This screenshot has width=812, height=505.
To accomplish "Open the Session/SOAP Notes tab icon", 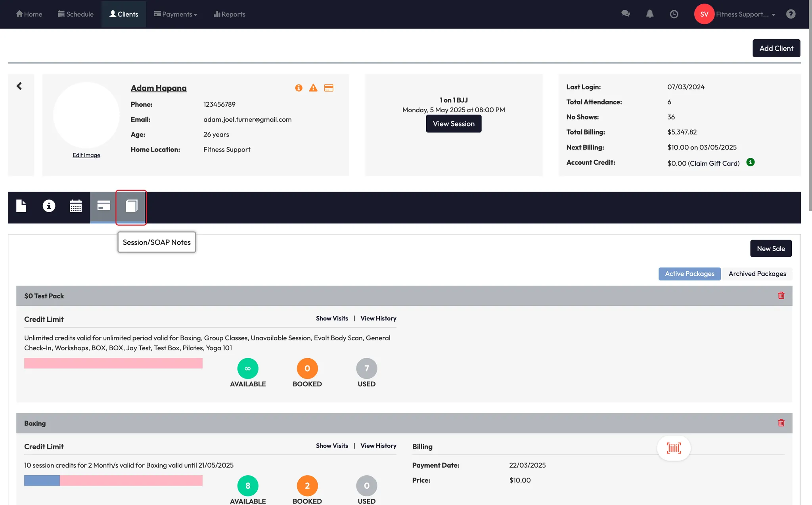I will point(131,207).
